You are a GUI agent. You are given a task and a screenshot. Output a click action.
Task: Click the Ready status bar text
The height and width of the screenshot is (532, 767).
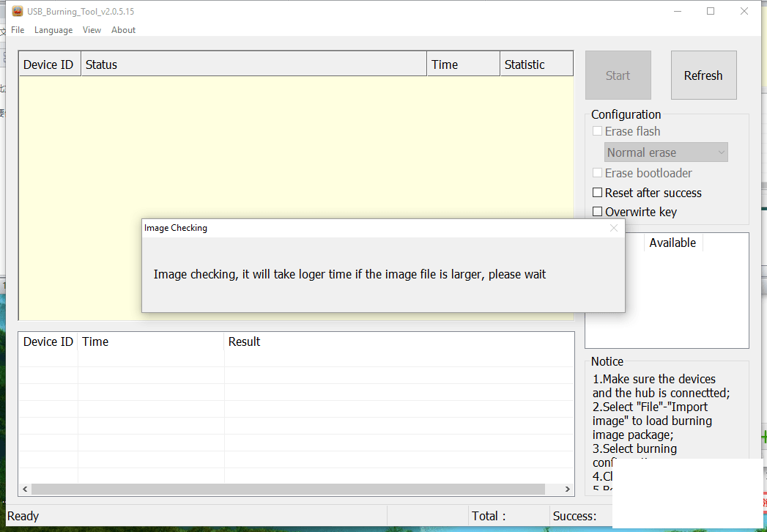pyautogui.click(x=23, y=517)
